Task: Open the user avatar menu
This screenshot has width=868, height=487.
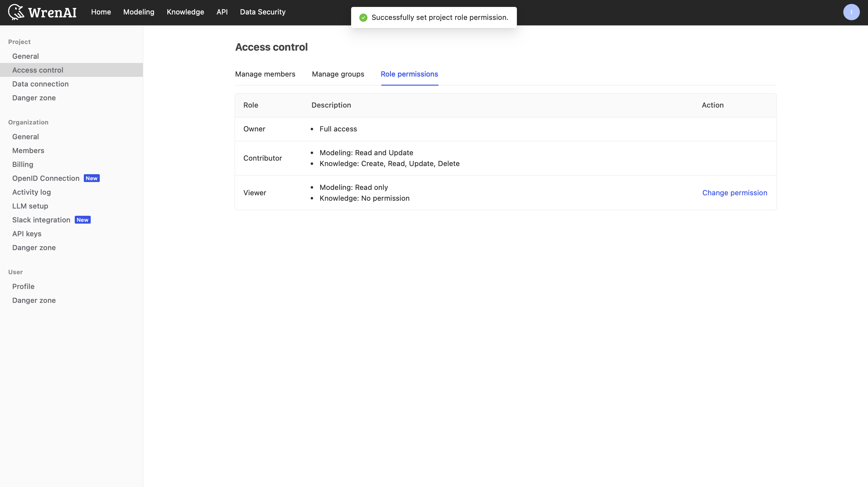Action: (x=851, y=12)
